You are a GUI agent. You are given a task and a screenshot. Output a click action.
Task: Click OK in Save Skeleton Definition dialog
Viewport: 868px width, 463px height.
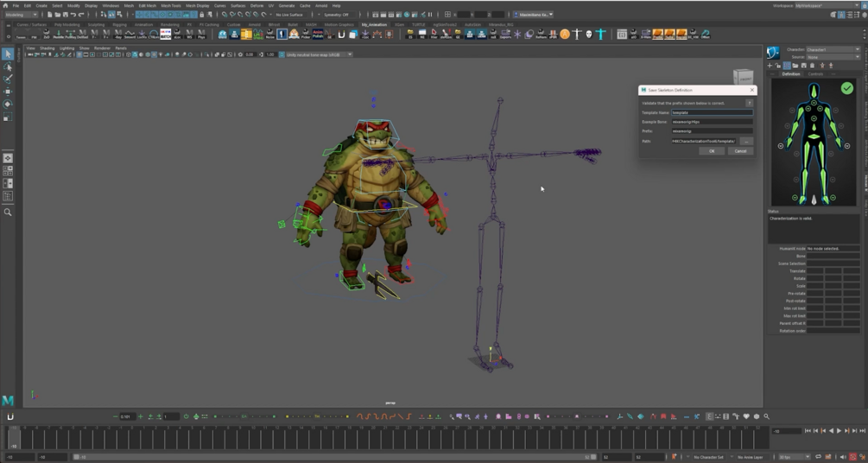712,150
